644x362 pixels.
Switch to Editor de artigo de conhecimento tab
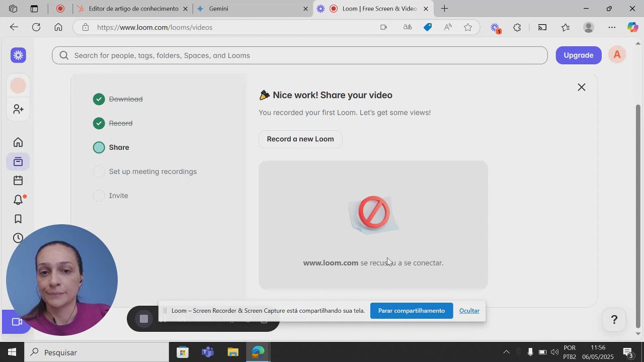pyautogui.click(x=133, y=9)
